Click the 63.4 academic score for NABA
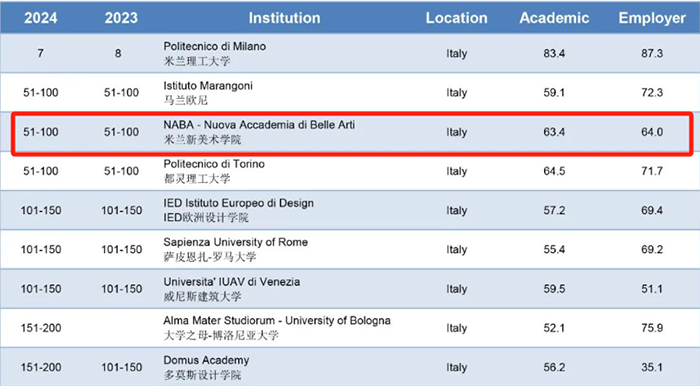 (554, 132)
